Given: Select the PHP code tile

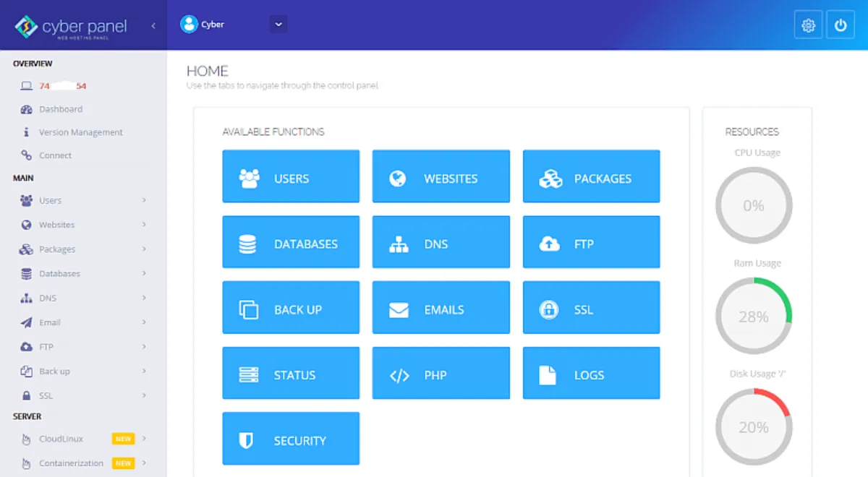Looking at the screenshot, I should (441, 373).
